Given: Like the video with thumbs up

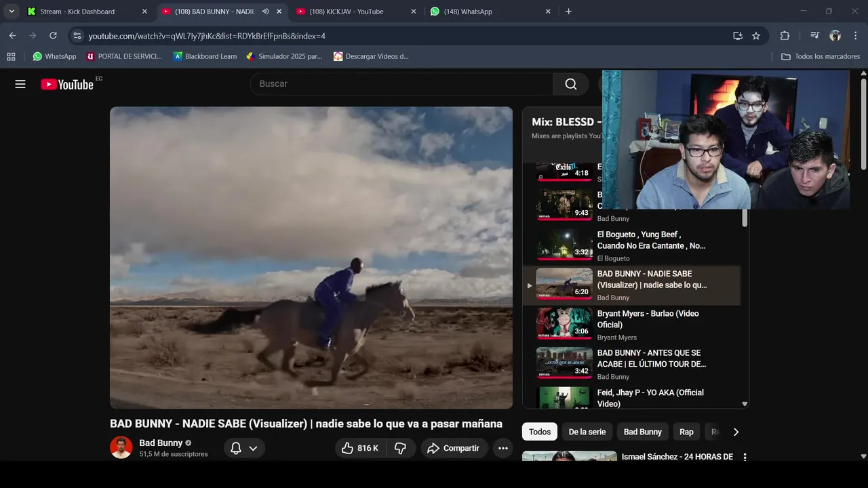Looking at the screenshot, I should click(x=359, y=448).
